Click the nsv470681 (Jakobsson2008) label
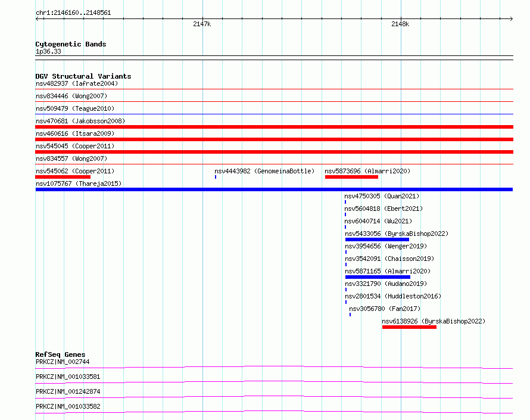This screenshot has width=530, height=420. click(x=80, y=121)
